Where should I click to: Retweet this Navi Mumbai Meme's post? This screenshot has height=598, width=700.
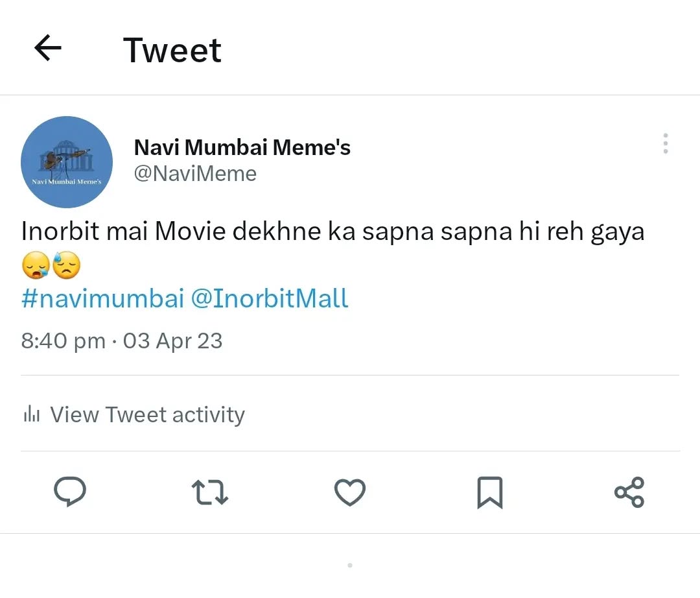point(210,492)
